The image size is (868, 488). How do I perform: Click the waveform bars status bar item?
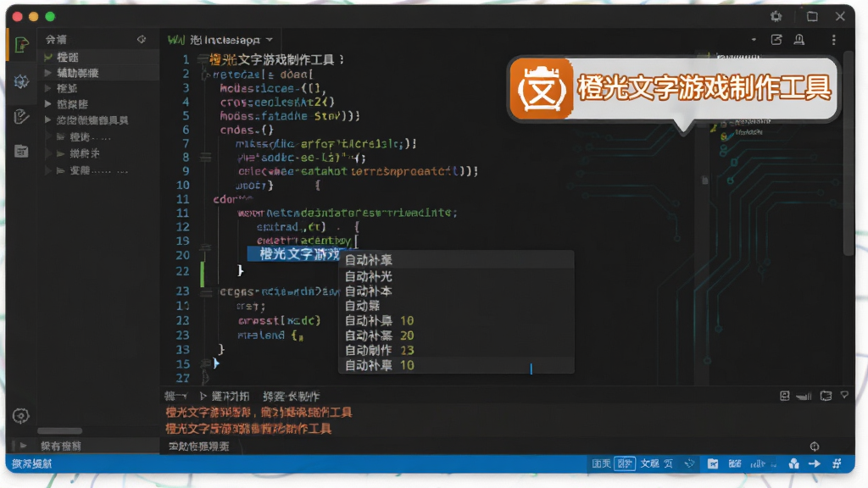[758, 463]
